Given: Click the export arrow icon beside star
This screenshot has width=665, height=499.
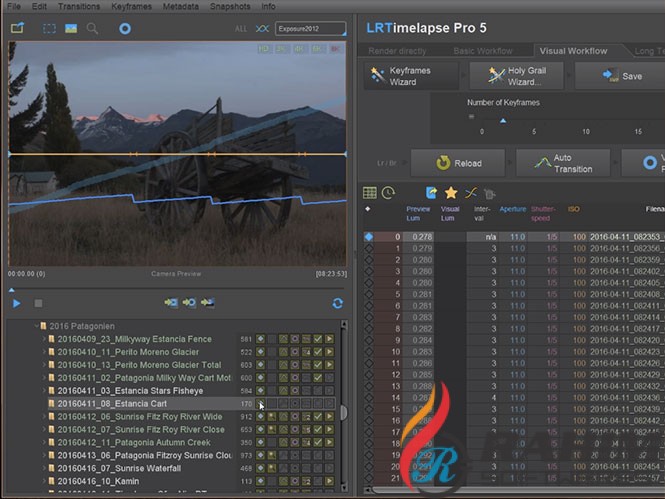Looking at the screenshot, I should pos(431,192).
